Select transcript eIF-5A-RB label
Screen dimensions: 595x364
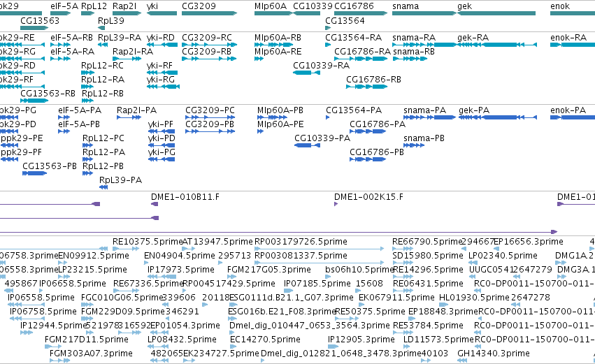click(x=72, y=38)
